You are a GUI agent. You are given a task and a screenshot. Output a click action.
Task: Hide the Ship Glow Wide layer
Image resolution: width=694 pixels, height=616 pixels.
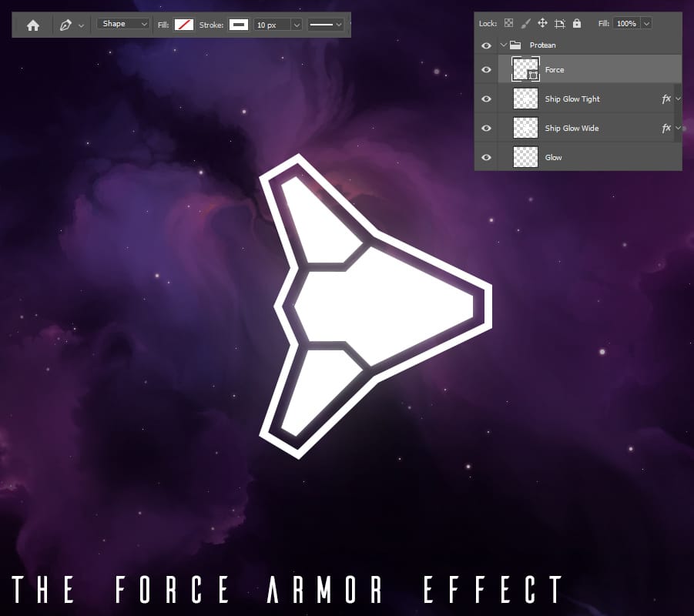[x=486, y=128]
